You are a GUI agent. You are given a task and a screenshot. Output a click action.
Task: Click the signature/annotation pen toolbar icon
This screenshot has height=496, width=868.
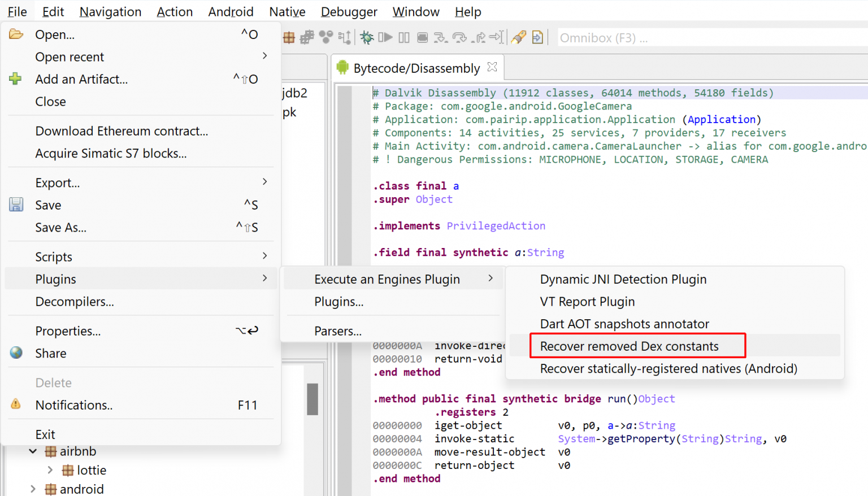coord(519,37)
